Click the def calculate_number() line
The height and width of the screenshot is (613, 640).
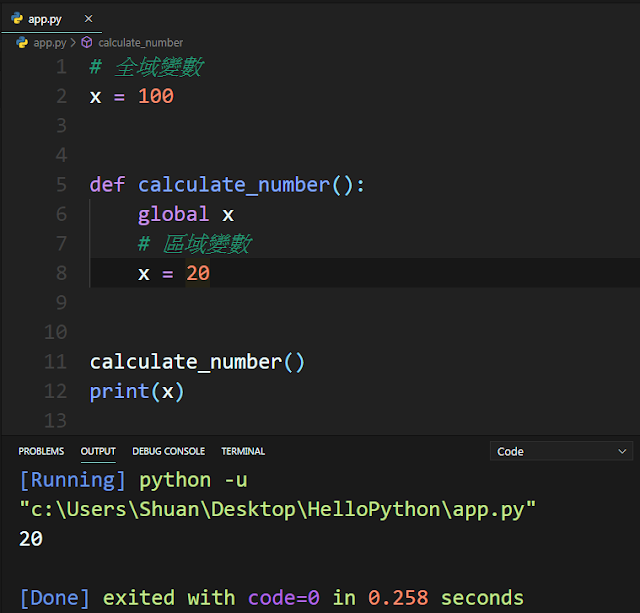click(227, 185)
